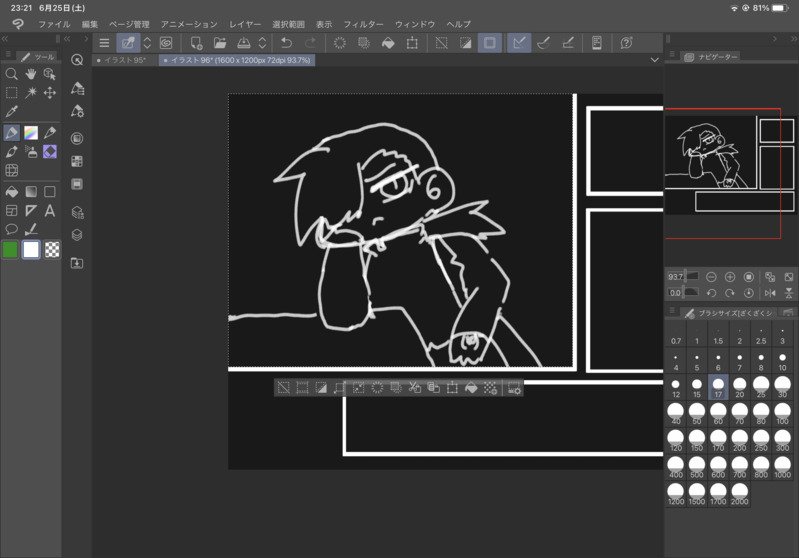Click the Clip Studio swirl icon
This screenshot has width=799, height=558.
(166, 43)
